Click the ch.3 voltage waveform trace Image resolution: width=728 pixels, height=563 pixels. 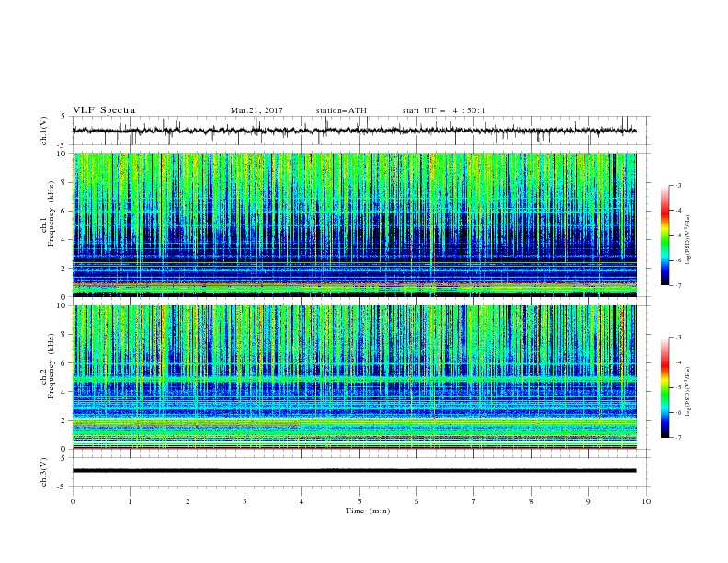coord(354,471)
